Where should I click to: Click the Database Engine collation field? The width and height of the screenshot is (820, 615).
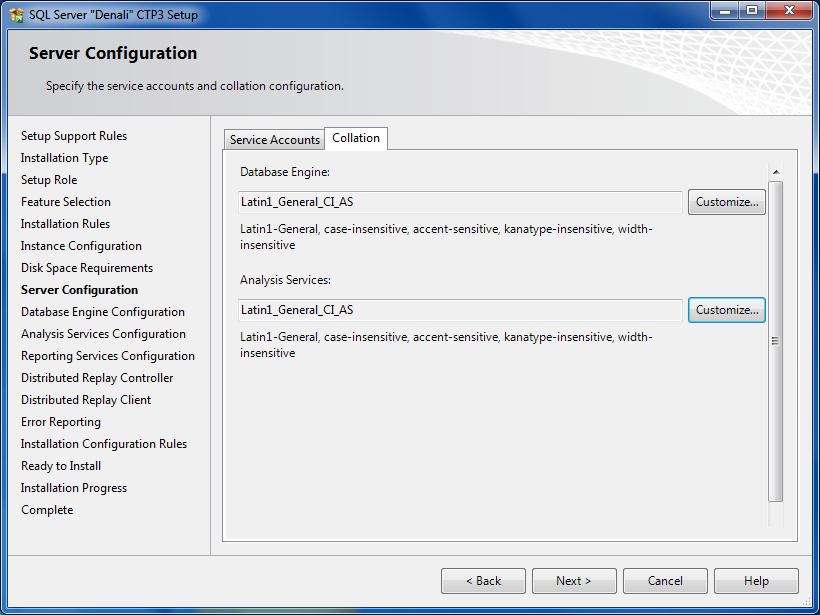[x=460, y=202]
